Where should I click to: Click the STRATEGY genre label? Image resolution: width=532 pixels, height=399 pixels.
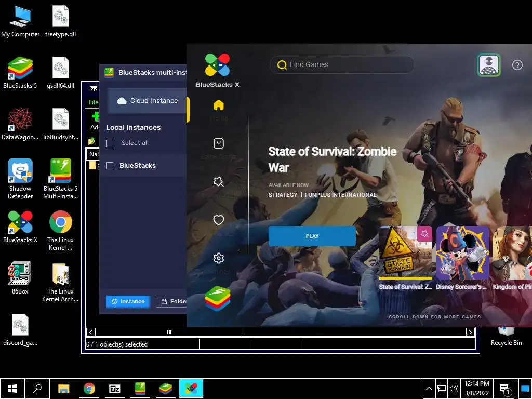pyautogui.click(x=283, y=195)
